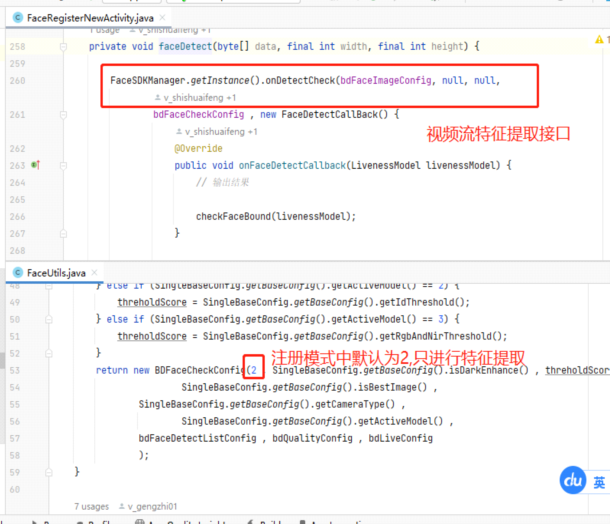Image resolution: width=611 pixels, height=524 pixels.
Task: Click the bdFaceImageConfig argument
Action: tap(386, 81)
